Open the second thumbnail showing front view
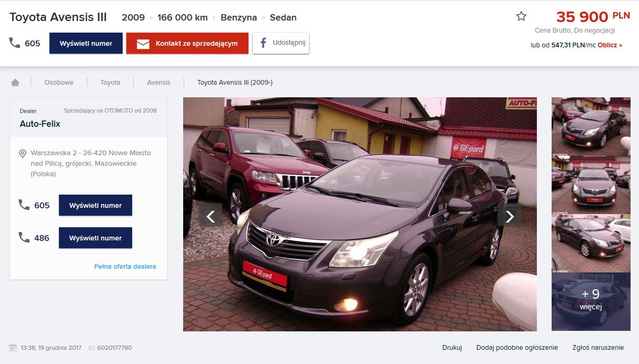 tap(591, 185)
